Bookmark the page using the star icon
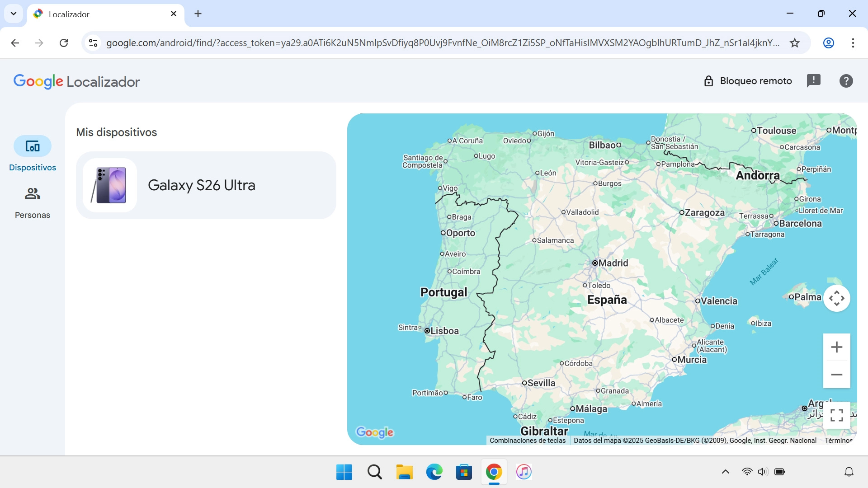This screenshot has height=488, width=868. click(x=795, y=43)
